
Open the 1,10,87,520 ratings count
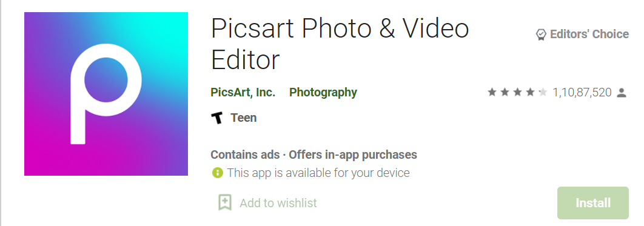click(582, 93)
